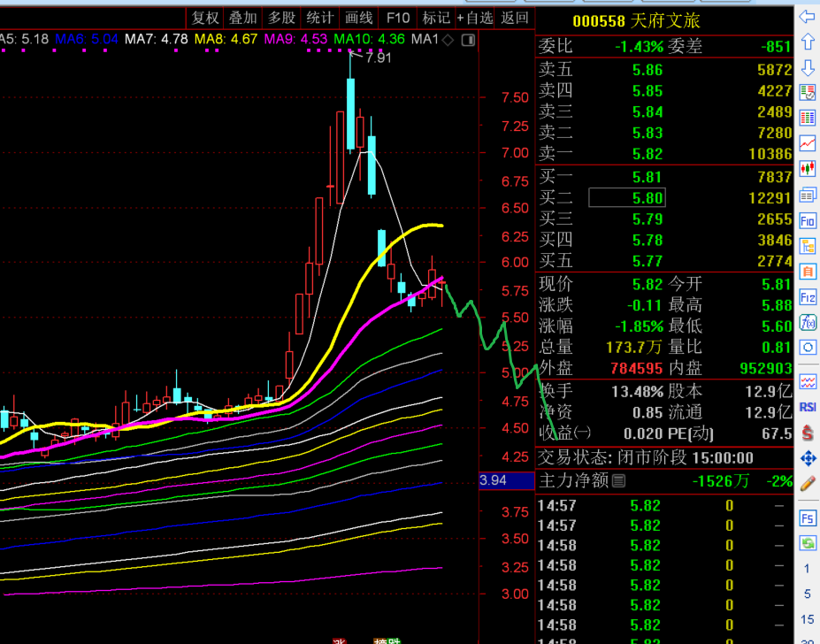Open the list icon beside 主力净额
820x644 pixels.
618,480
